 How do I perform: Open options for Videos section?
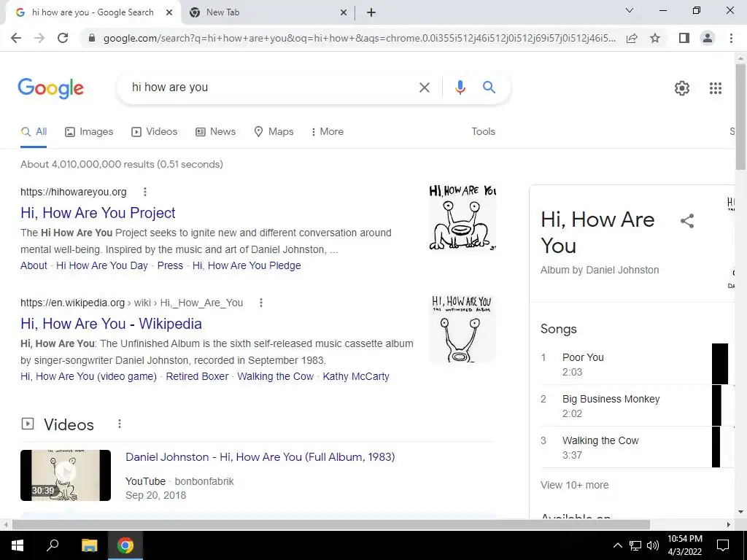(x=120, y=424)
